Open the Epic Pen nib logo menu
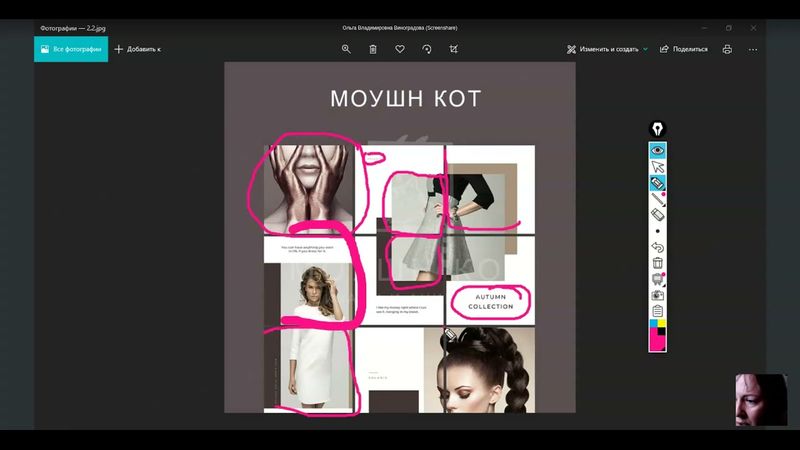The height and width of the screenshot is (450, 800). (x=657, y=128)
